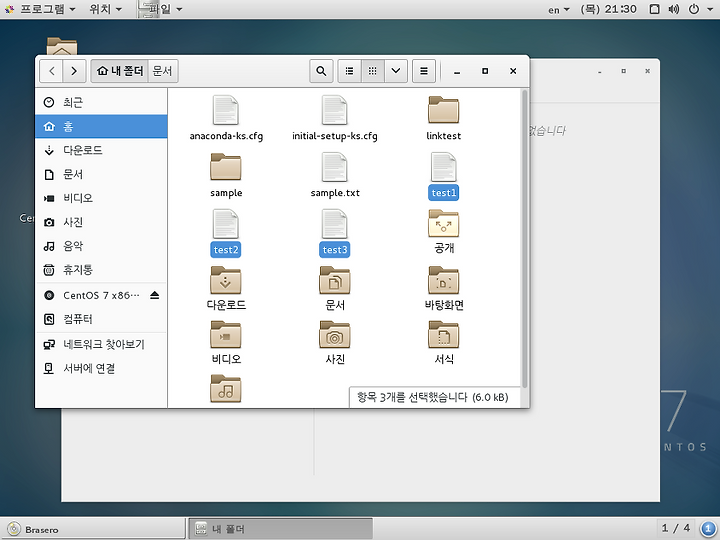720x540 pixels.
Task: Open the hamburger menu in file manager
Action: (424, 71)
